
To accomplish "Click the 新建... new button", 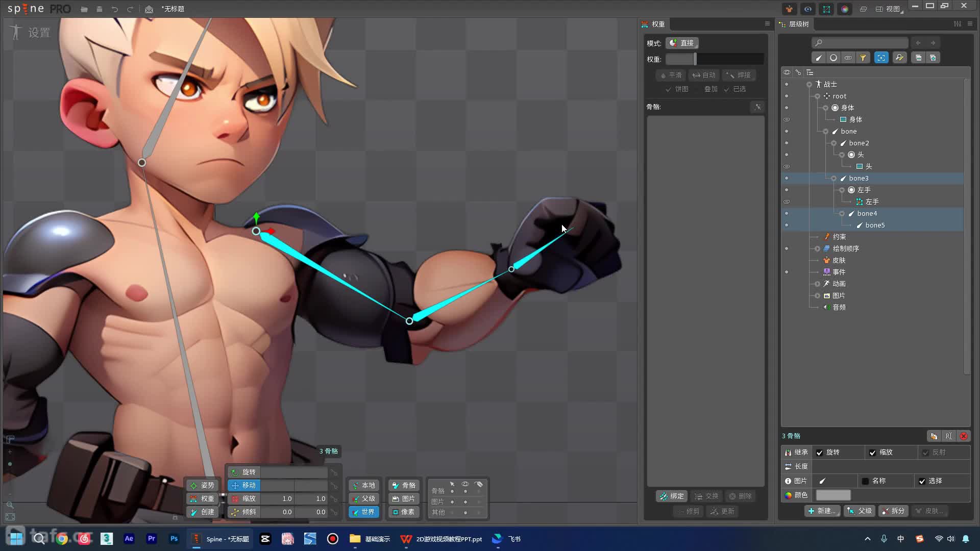I will 822,511.
